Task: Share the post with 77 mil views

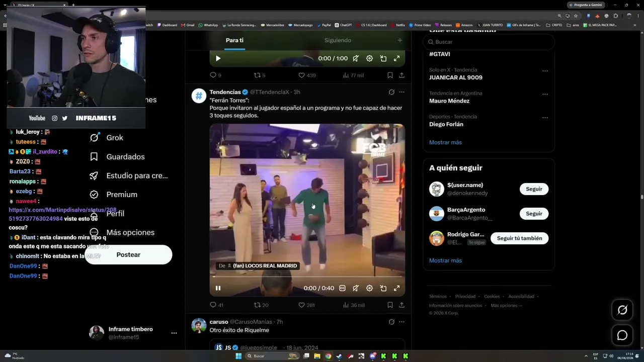Action: coord(401,75)
